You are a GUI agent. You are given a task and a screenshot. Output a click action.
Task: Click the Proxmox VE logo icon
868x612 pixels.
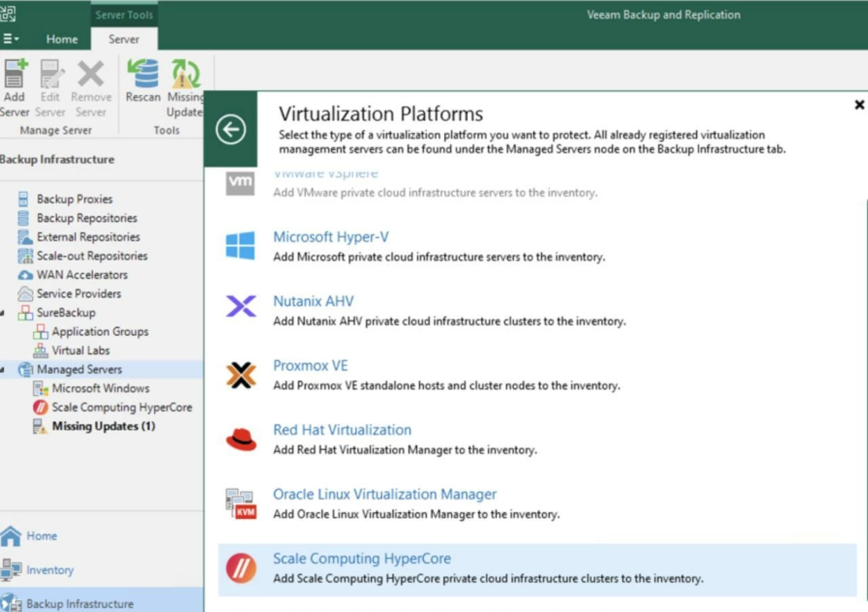point(241,375)
